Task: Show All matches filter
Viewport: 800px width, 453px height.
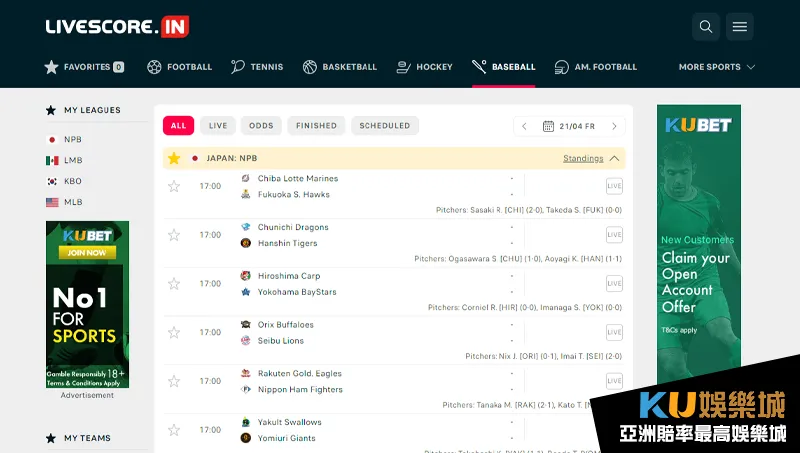Action: 179,125
